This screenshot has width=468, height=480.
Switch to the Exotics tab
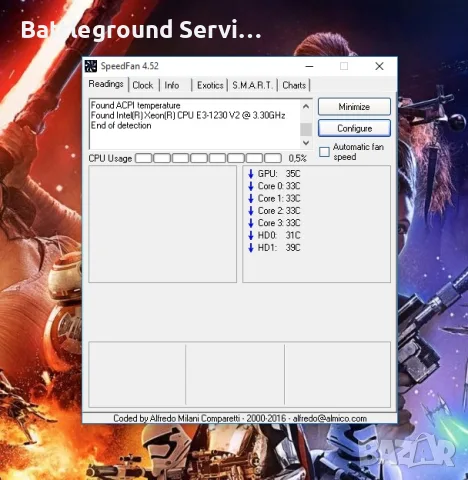point(210,85)
